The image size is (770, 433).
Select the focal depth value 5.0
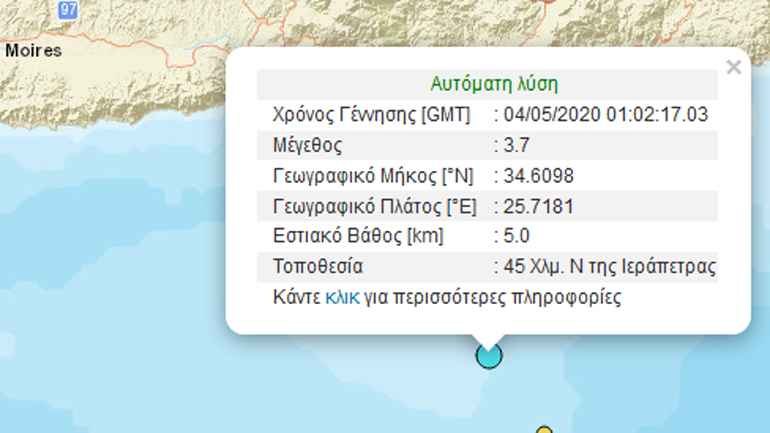coord(517,236)
